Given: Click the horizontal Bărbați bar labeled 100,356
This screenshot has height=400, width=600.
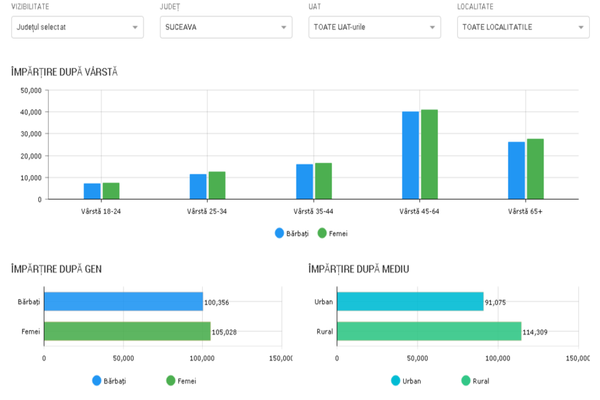Looking at the screenshot, I should (122, 301).
